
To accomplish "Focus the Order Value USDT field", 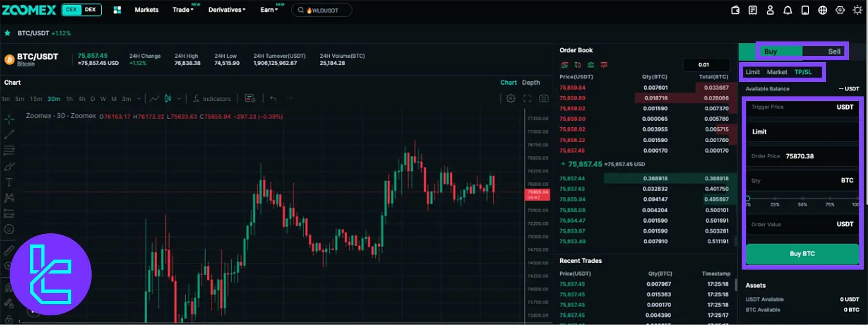I will tap(802, 224).
